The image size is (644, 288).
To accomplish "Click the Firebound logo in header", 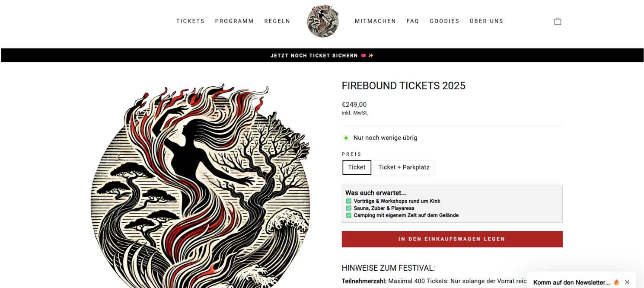I will (x=322, y=21).
